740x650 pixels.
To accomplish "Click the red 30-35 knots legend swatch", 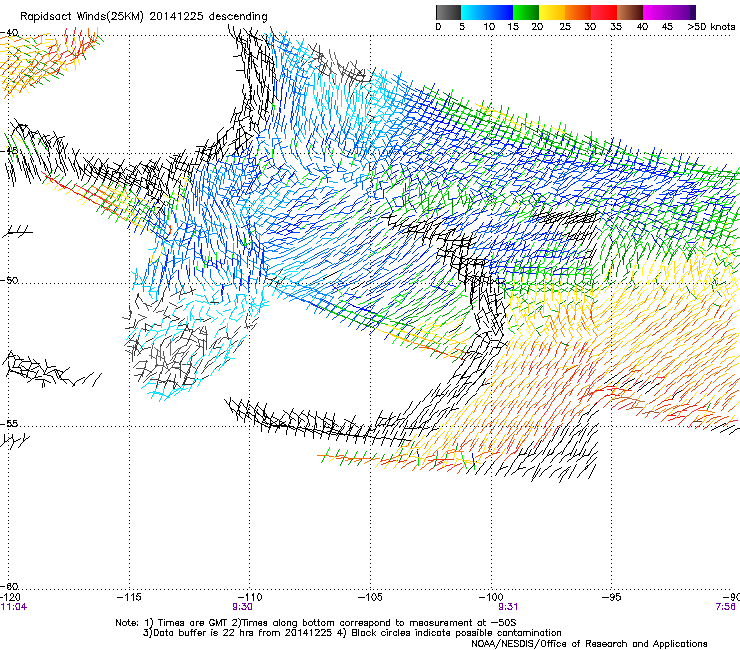I will pos(604,12).
